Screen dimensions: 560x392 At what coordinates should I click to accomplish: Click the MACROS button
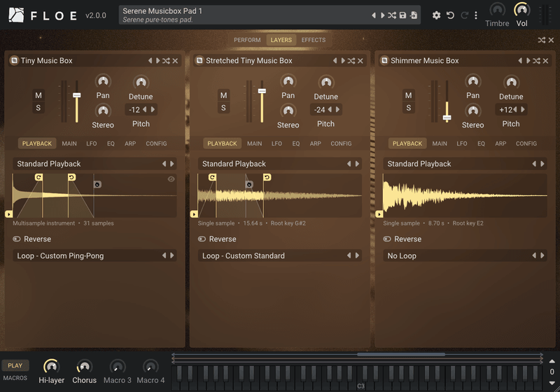coord(15,378)
